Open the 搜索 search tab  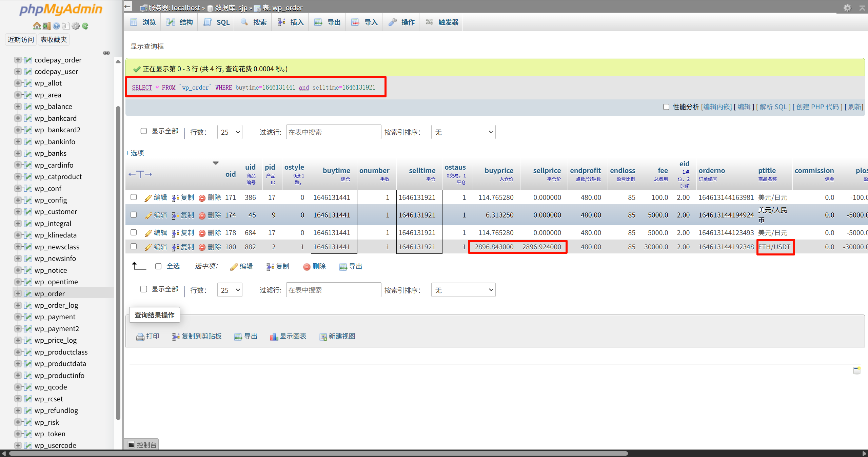pos(254,22)
